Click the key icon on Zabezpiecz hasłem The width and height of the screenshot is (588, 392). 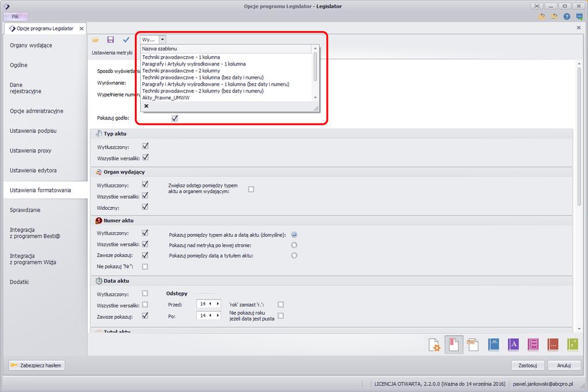pyautogui.click(x=14, y=365)
